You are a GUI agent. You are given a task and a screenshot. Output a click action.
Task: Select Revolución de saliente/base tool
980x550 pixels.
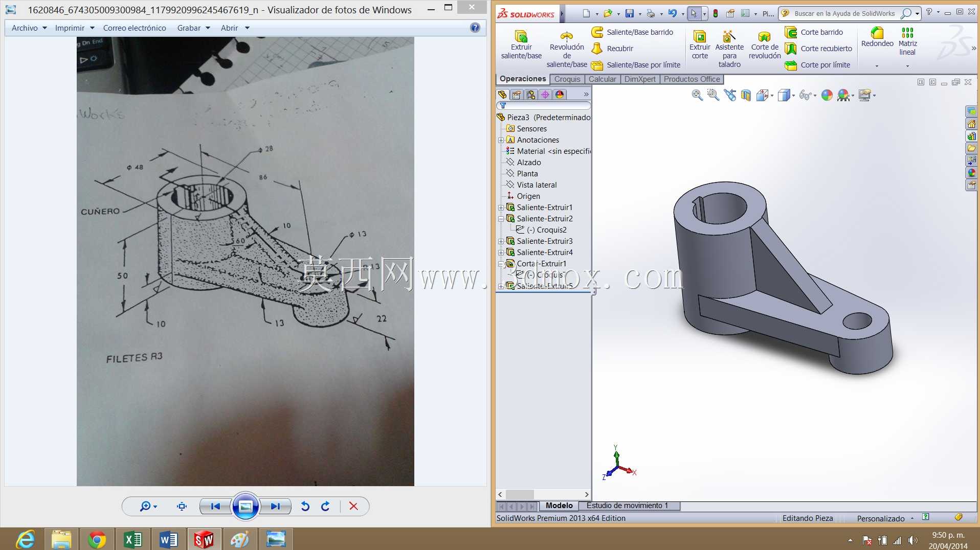[567, 49]
